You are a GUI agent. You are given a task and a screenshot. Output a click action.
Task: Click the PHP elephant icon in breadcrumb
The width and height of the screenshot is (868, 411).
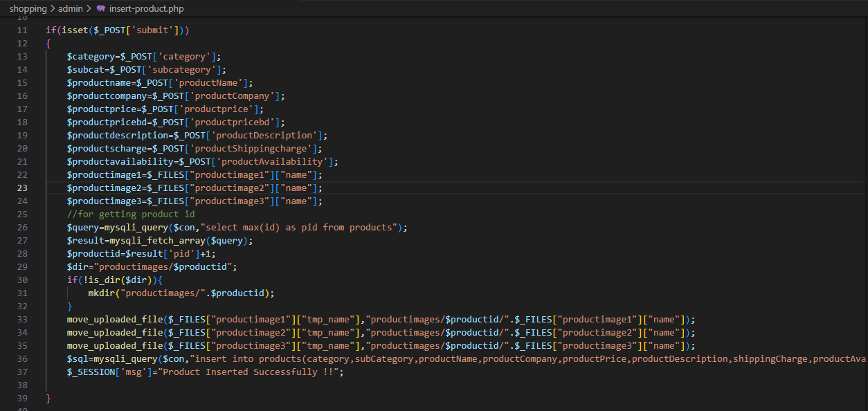click(101, 9)
